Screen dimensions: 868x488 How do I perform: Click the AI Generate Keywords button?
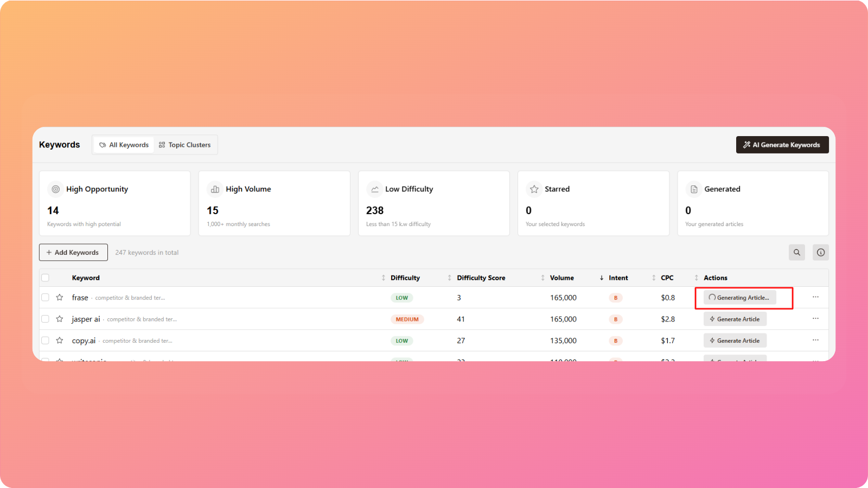point(782,145)
